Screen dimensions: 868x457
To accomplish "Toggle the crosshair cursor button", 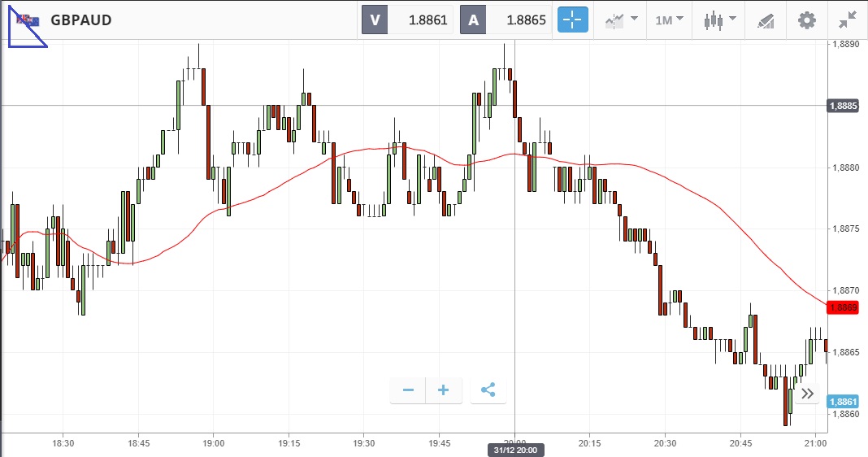I will coord(573,20).
